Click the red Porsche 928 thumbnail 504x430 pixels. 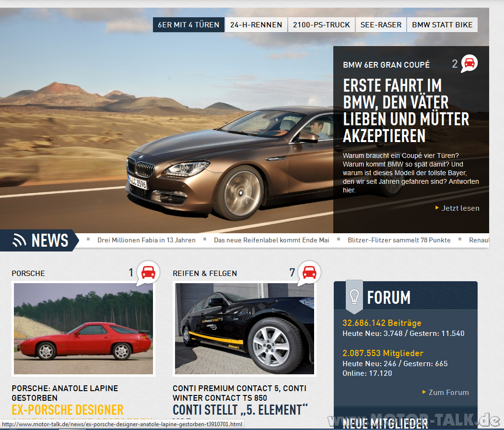click(83, 328)
